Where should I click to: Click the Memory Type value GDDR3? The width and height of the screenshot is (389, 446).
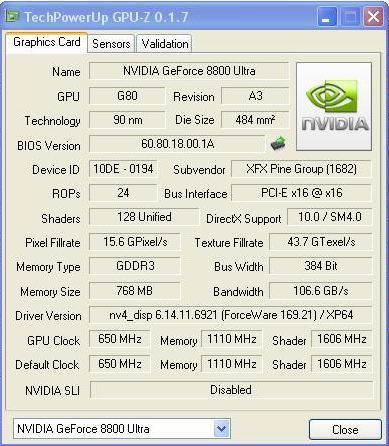click(135, 266)
